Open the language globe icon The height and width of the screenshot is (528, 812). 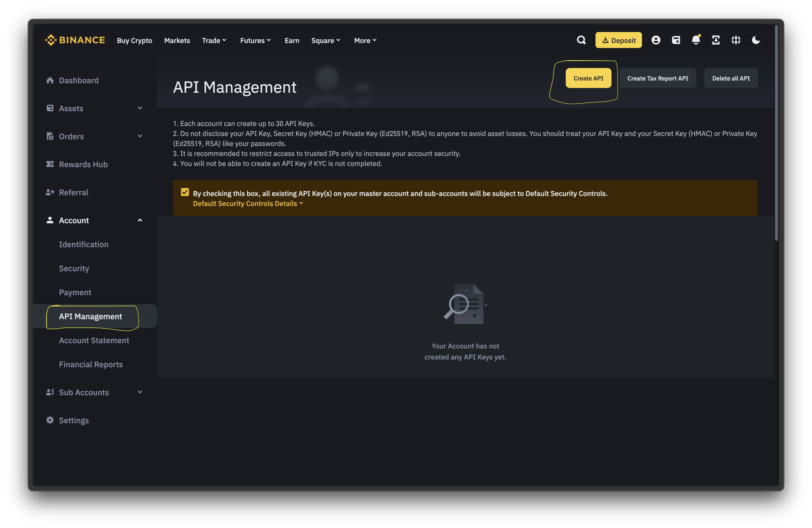pos(736,40)
